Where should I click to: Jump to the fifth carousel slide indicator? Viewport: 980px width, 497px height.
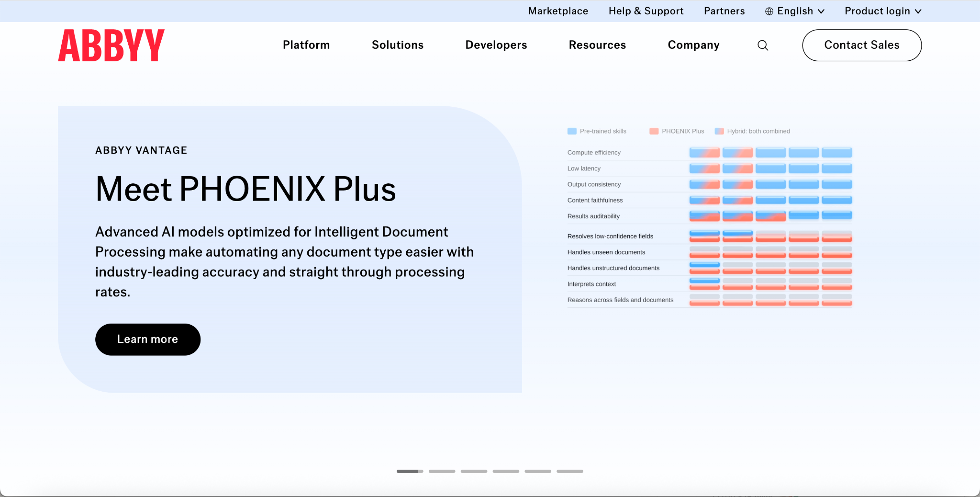pos(538,471)
